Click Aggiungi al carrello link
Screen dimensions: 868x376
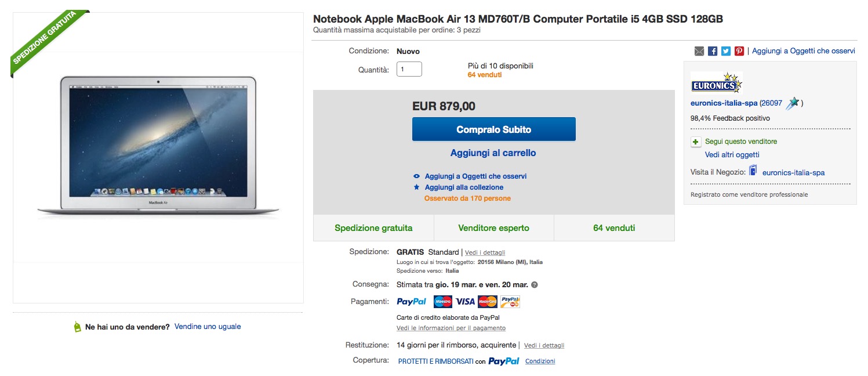pyautogui.click(x=493, y=153)
